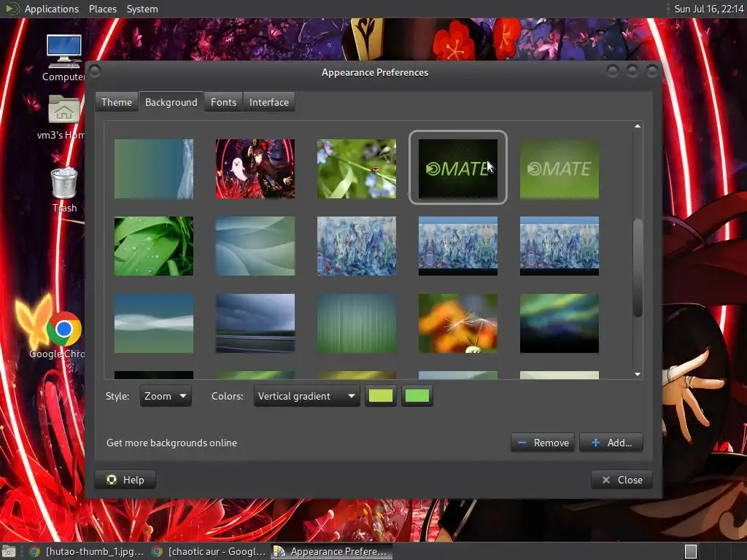Click the scroll up arrow of wallpaper list
The image size is (747, 560).
click(x=638, y=126)
